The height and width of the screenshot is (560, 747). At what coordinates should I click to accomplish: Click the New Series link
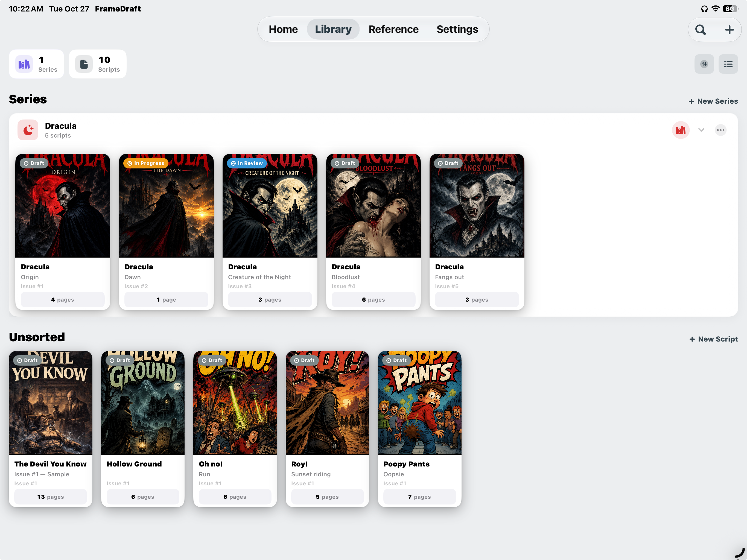click(713, 101)
